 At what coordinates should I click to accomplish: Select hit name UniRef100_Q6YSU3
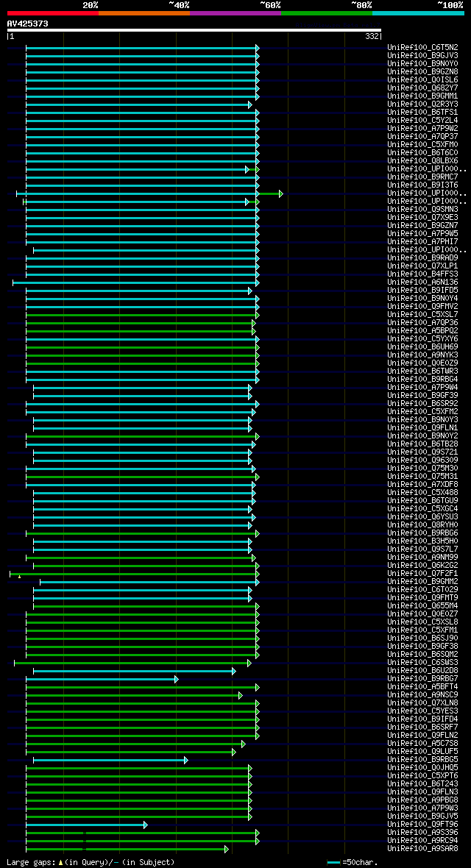click(x=422, y=517)
